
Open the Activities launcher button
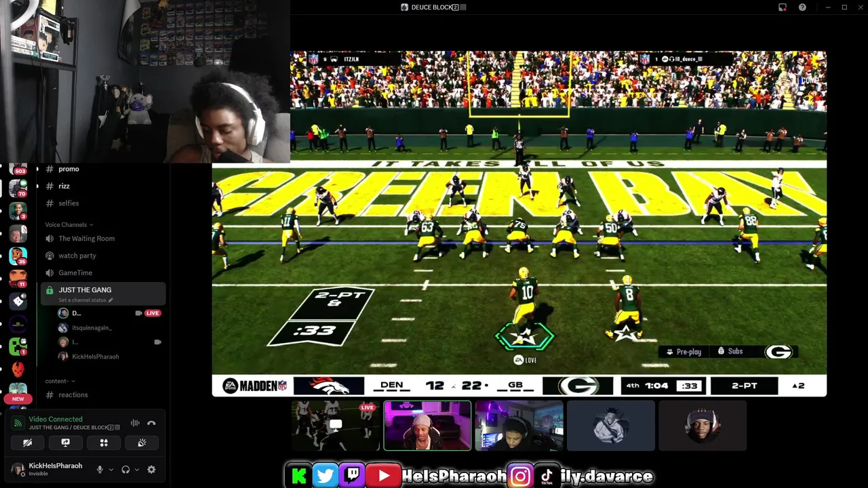tap(104, 443)
